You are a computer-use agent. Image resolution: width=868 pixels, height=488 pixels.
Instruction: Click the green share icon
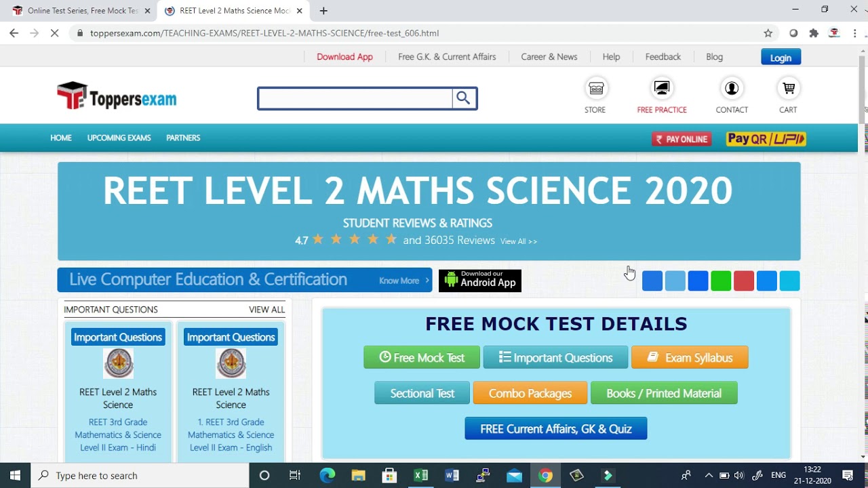click(x=721, y=281)
